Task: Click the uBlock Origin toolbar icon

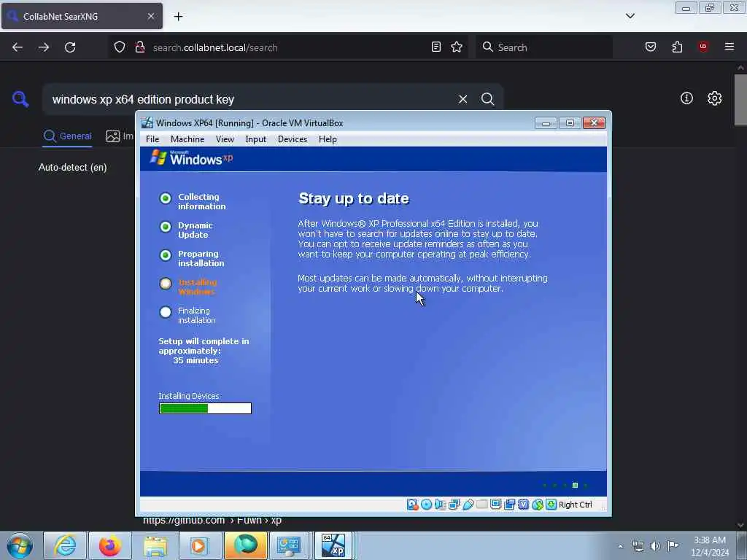Action: pos(703,47)
